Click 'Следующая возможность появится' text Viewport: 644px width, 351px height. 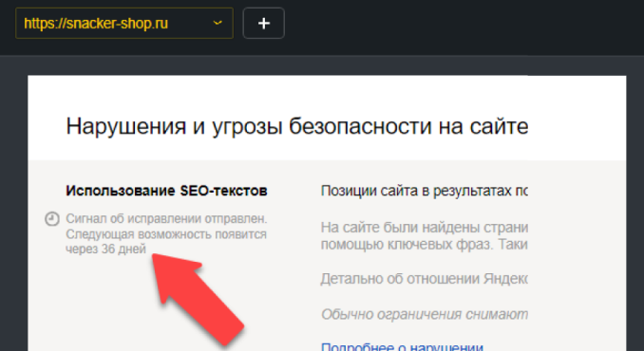click(x=166, y=234)
